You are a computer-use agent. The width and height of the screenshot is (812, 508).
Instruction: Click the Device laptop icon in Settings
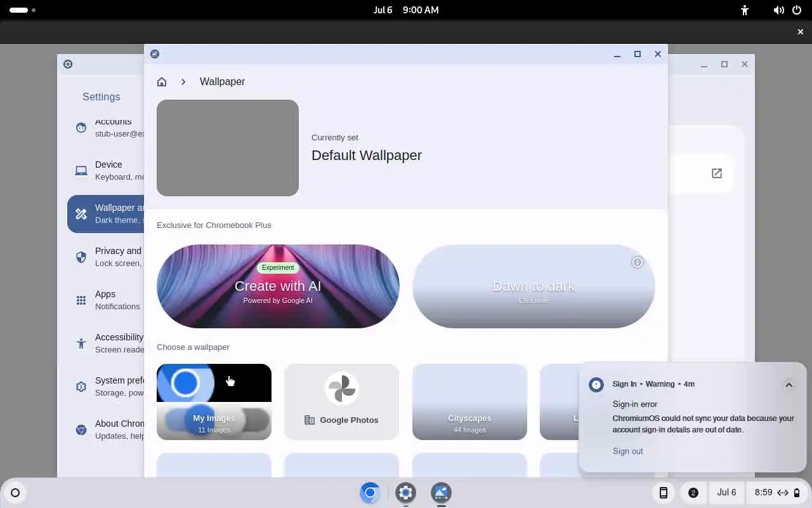coord(81,171)
